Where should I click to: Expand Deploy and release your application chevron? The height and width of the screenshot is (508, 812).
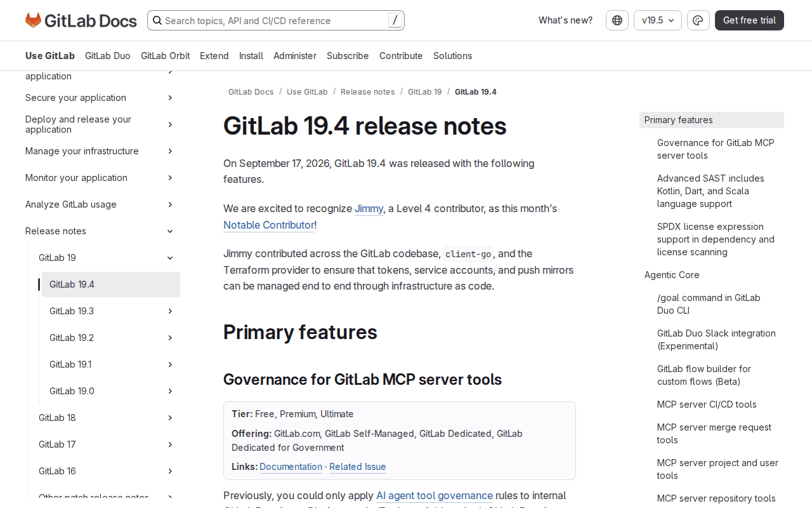pyautogui.click(x=170, y=124)
